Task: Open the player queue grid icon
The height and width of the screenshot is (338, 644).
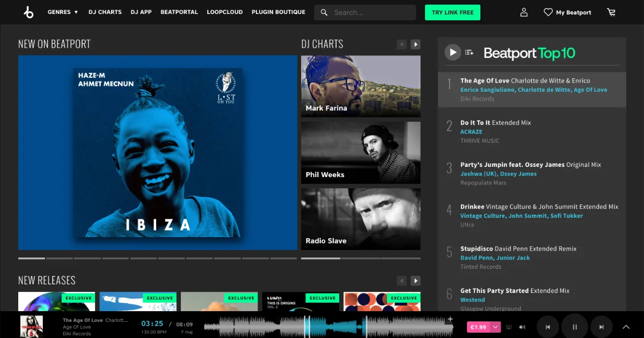Action: 509,327
